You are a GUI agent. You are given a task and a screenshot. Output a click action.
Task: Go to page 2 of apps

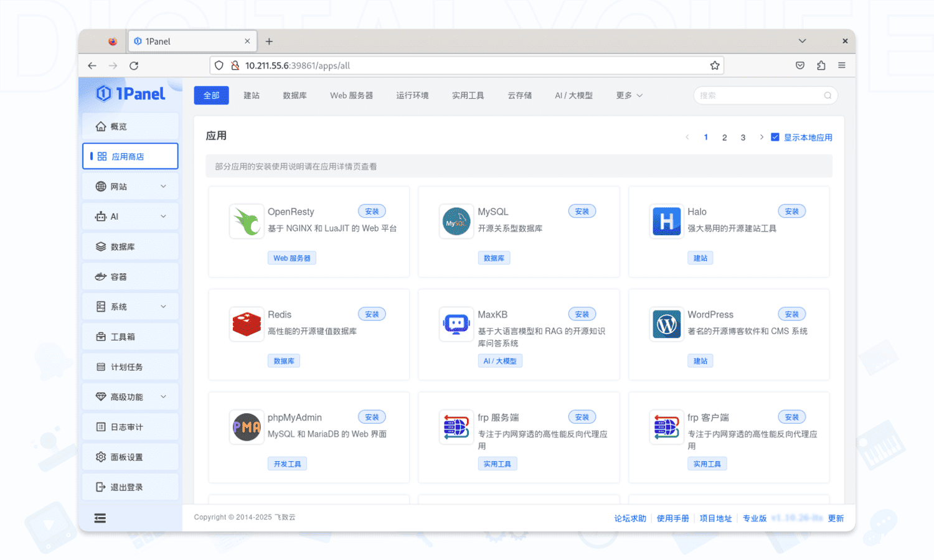click(724, 138)
